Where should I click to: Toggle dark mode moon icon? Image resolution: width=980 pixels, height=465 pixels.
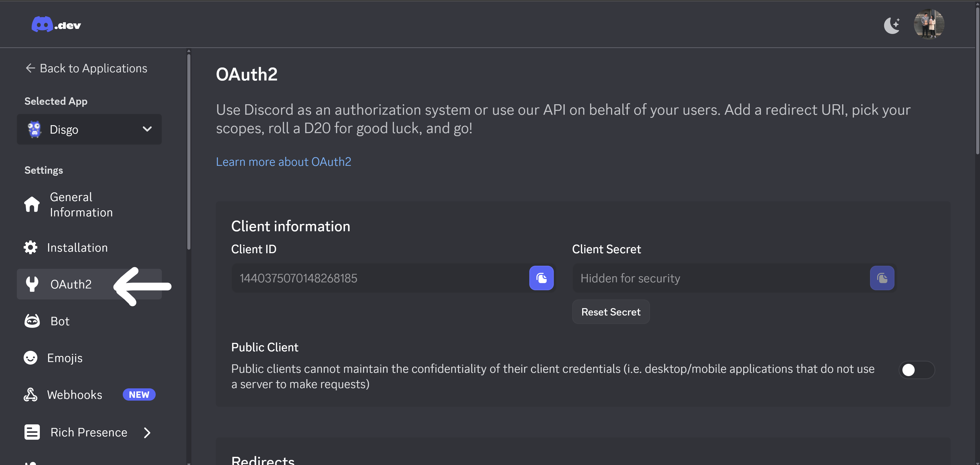click(x=892, y=25)
